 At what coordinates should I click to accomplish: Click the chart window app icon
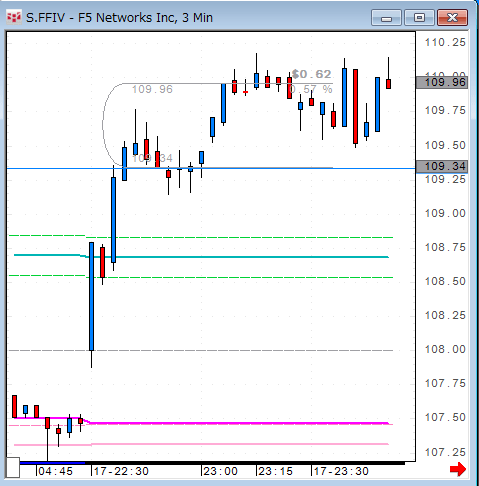tap(14, 17)
